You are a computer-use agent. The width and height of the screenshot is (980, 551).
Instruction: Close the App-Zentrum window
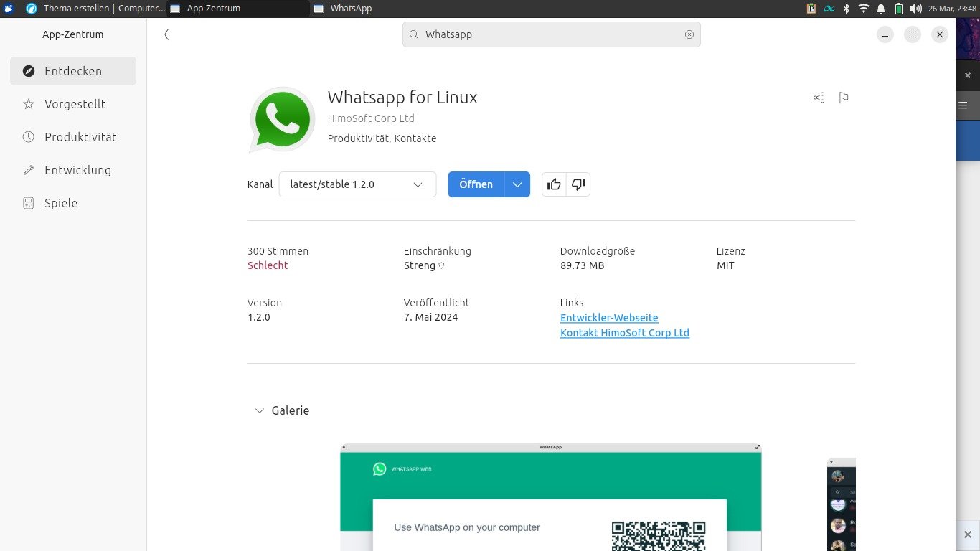coord(940,34)
